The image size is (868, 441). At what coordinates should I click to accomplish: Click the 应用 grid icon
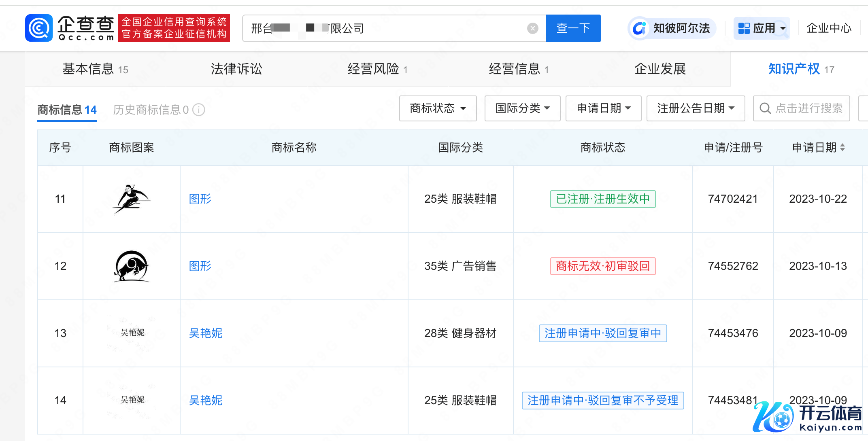tap(744, 28)
